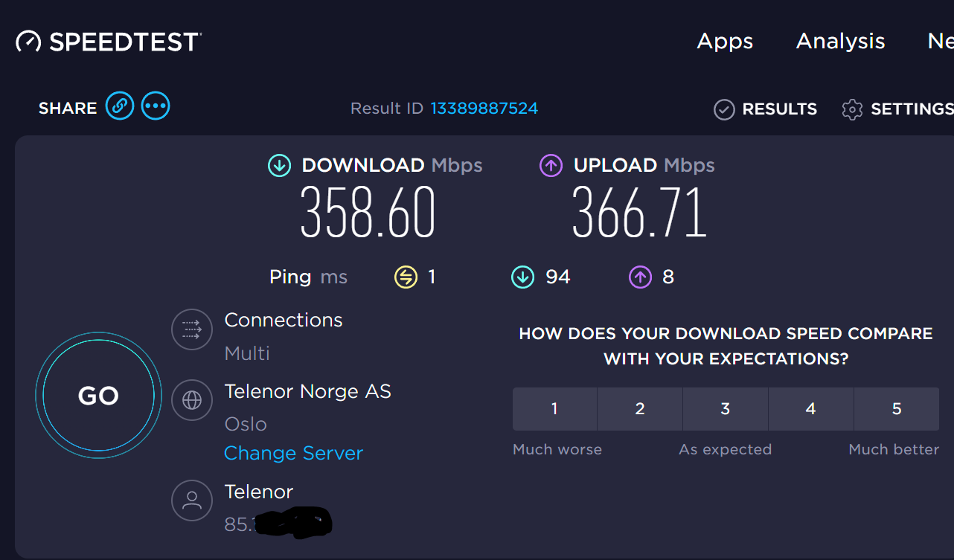Click the Much better label
Image resolution: width=954 pixels, height=560 pixels.
[x=894, y=449]
